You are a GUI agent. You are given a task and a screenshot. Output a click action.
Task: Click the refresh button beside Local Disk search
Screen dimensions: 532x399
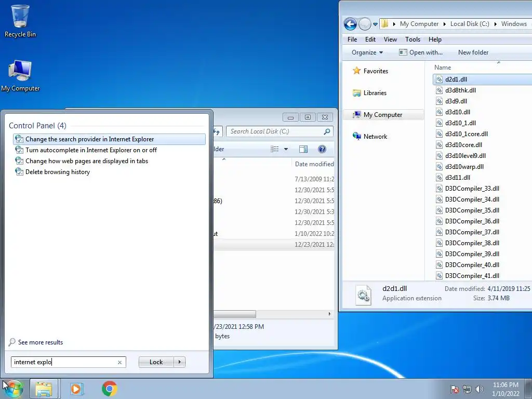click(217, 131)
